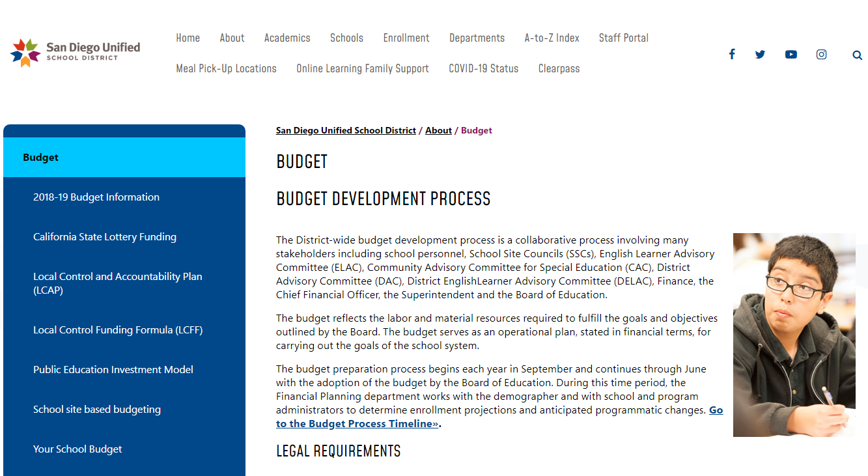The height and width of the screenshot is (476, 868).
Task: Open the Academics menu
Action: (287, 38)
